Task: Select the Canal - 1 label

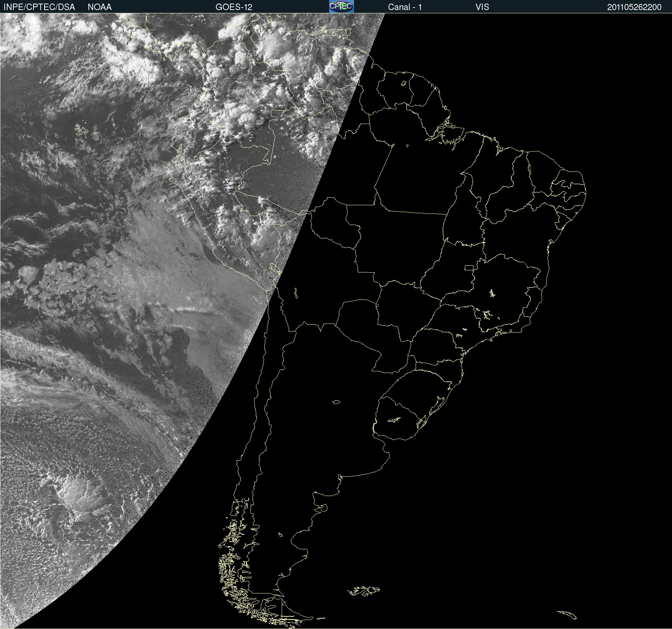Action: [405, 7]
